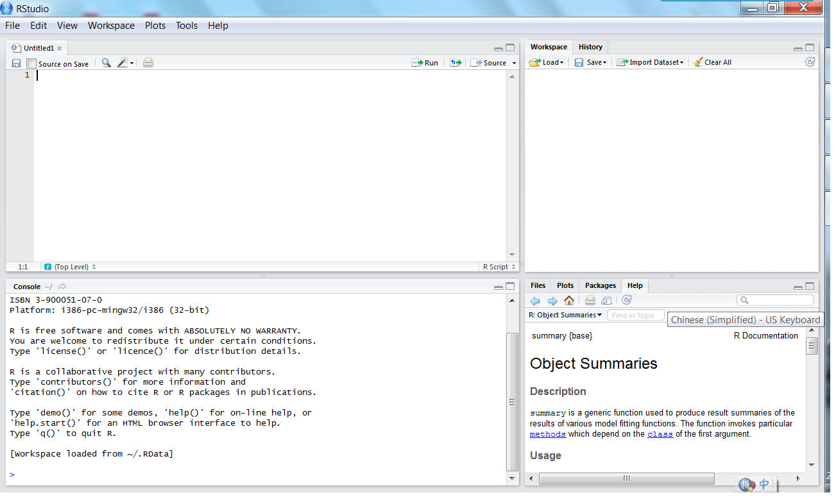Open the R: Object Summaries topic dropdown

(565, 315)
